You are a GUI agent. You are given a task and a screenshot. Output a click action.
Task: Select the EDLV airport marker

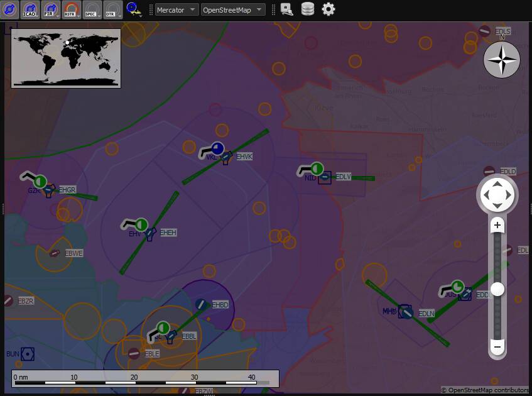point(325,178)
